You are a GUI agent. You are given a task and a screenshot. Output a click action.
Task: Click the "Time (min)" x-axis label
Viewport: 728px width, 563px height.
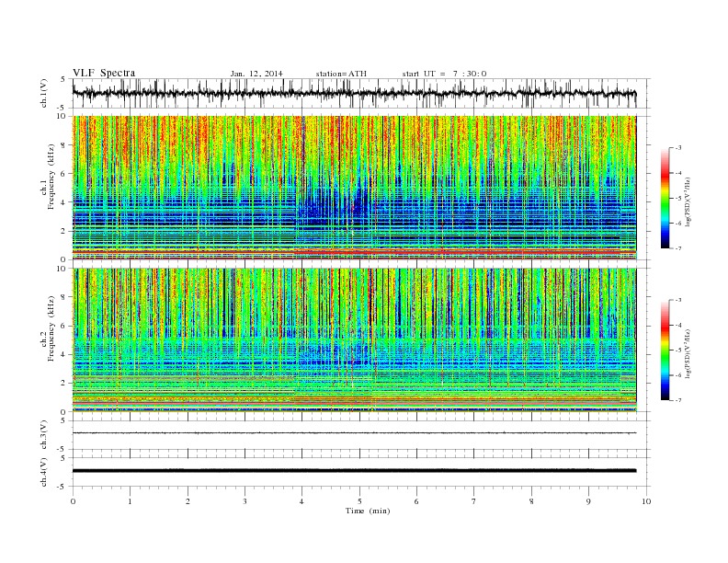pyautogui.click(x=368, y=511)
